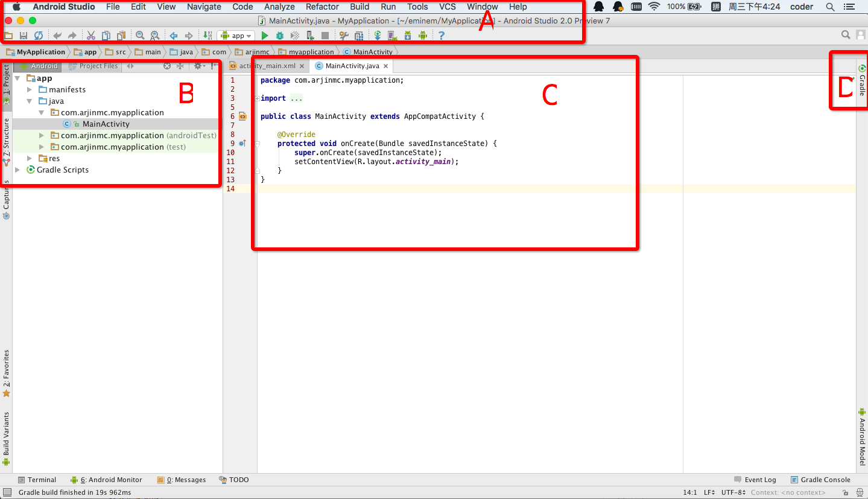
Task: Click the Cut scissors icon
Action: (x=91, y=36)
